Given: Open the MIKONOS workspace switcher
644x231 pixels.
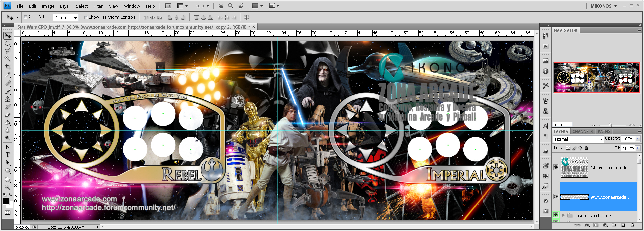Looking at the screenshot, I should [x=604, y=6].
